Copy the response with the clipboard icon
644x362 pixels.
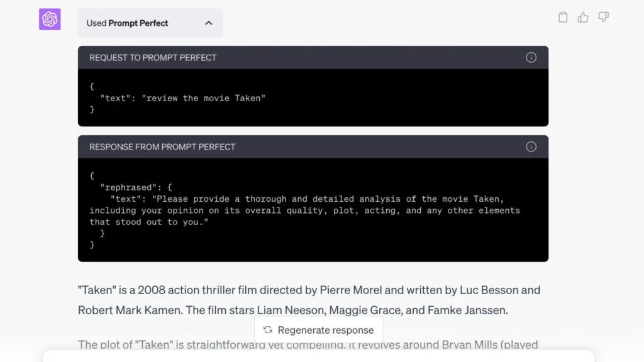563,18
